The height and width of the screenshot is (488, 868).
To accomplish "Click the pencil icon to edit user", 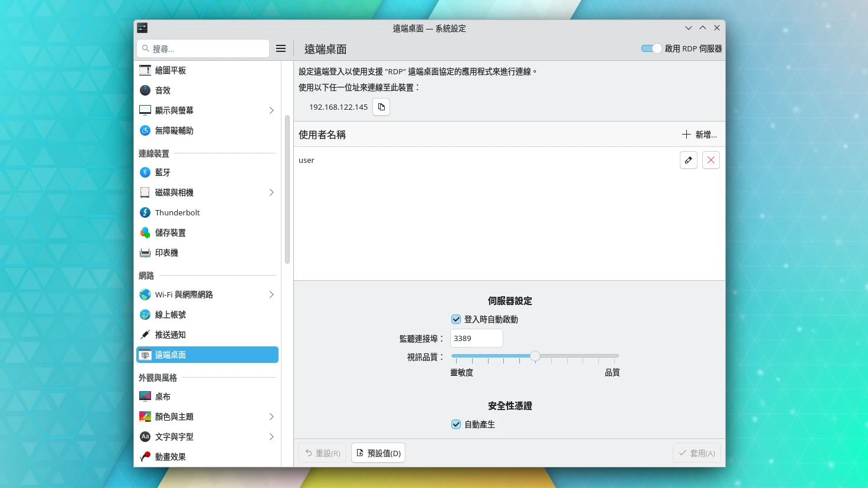I will tap(688, 160).
